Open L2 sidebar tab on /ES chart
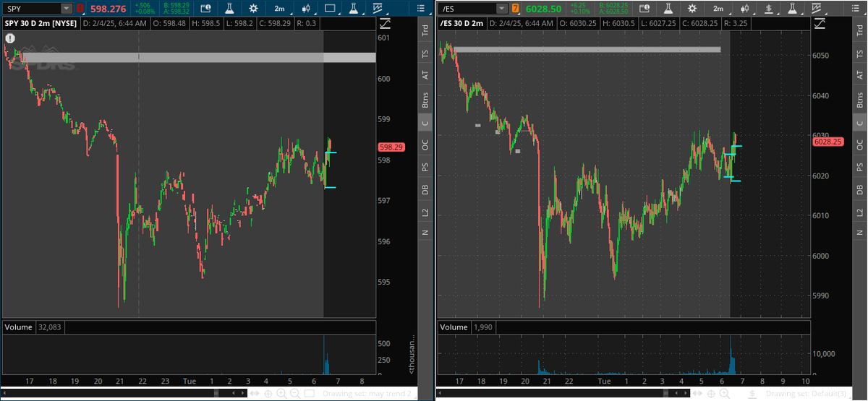This screenshot has height=401, width=868. point(859,212)
